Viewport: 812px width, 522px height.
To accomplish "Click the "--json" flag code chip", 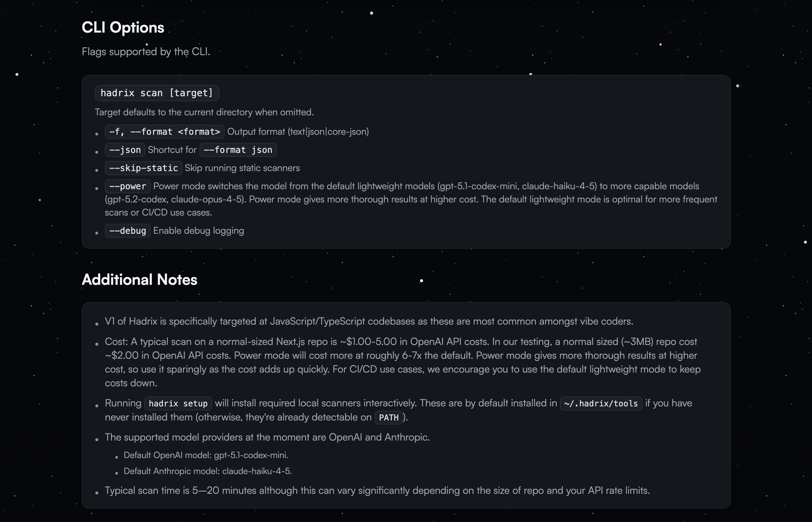I will pyautogui.click(x=125, y=150).
